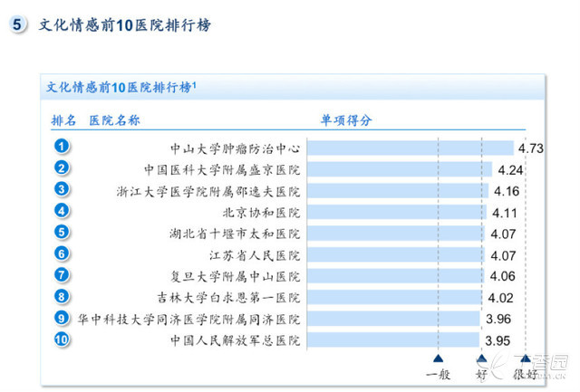Click the 医院名称 column header
580x392 pixels.
pos(115,120)
